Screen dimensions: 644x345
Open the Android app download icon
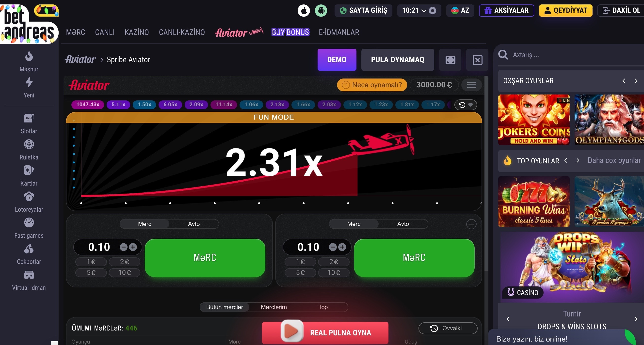pyautogui.click(x=321, y=11)
